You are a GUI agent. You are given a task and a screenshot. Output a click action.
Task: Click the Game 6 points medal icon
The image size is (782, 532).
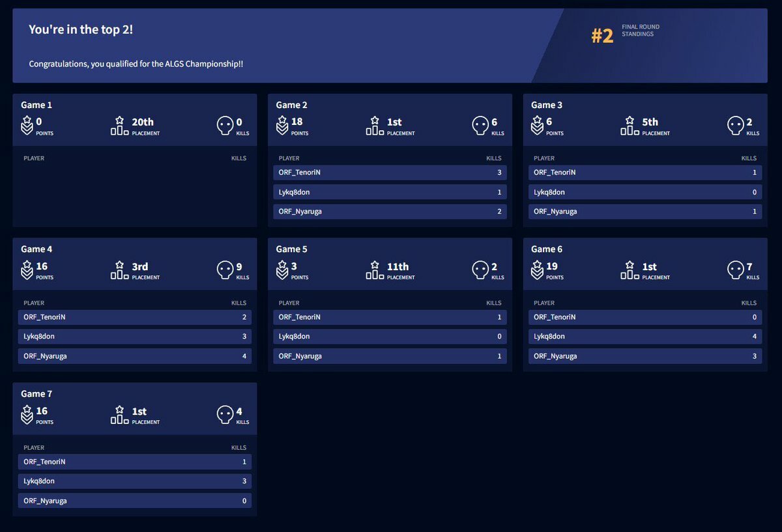pos(537,270)
